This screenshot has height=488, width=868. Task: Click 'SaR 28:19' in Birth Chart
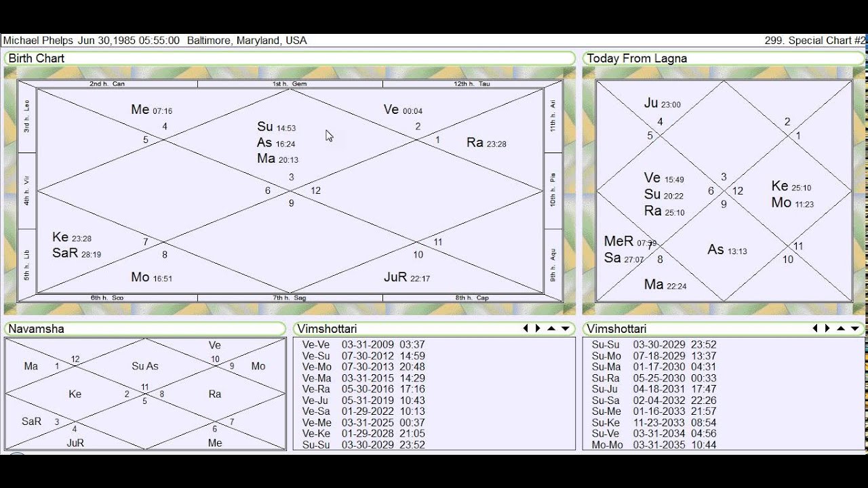[x=77, y=253]
